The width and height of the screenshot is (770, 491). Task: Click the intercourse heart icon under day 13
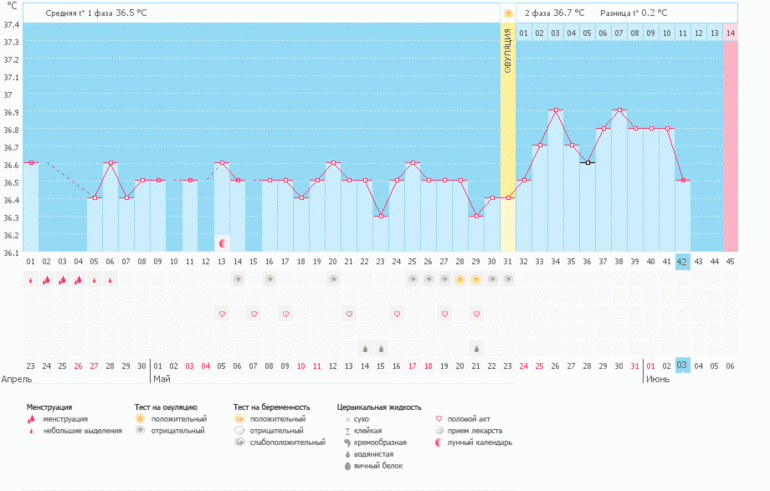click(222, 314)
